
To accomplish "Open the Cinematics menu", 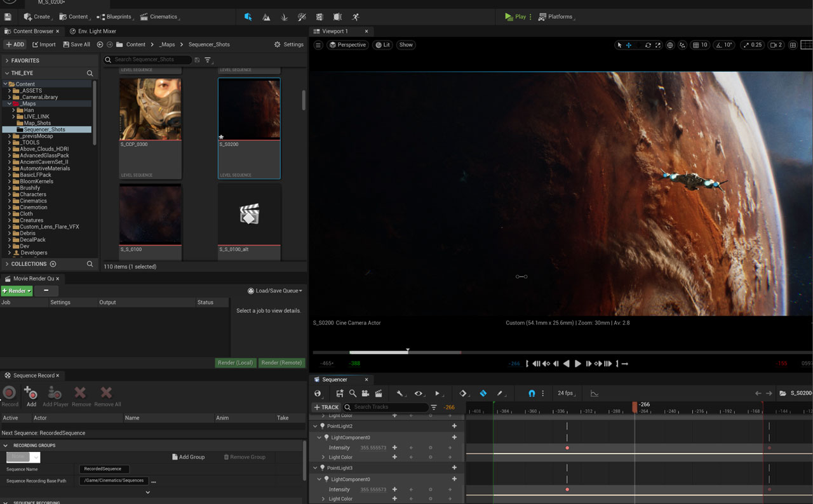I will click(159, 17).
